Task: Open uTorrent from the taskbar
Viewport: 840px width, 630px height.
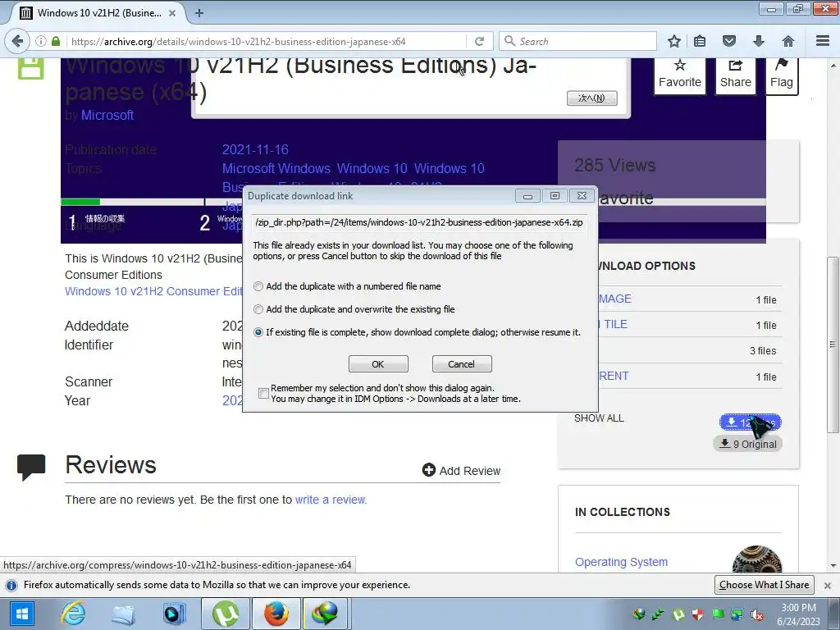Action: click(226, 614)
